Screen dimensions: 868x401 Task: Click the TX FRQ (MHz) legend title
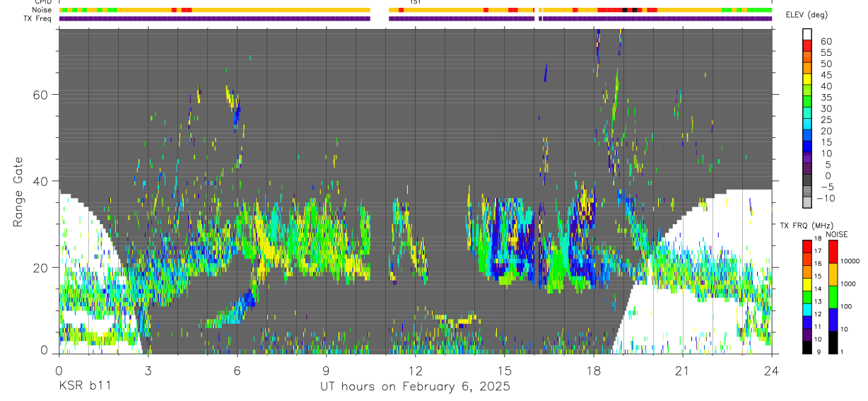(804, 226)
